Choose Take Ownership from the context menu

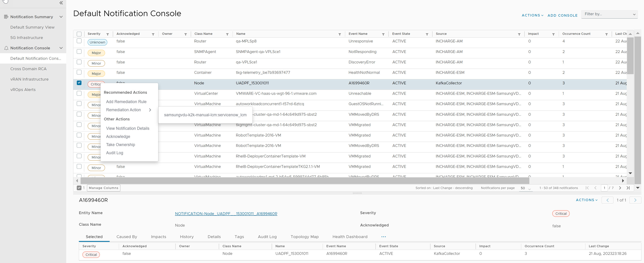[120, 145]
